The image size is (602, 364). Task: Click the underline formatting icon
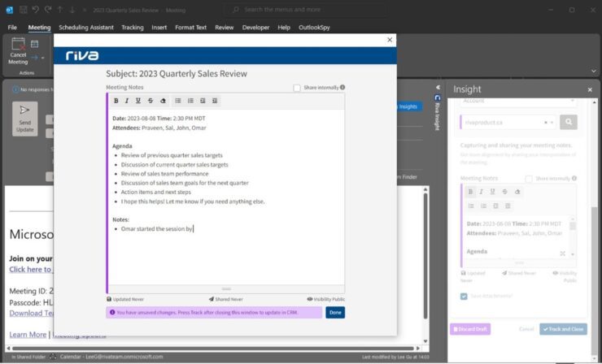(x=139, y=101)
